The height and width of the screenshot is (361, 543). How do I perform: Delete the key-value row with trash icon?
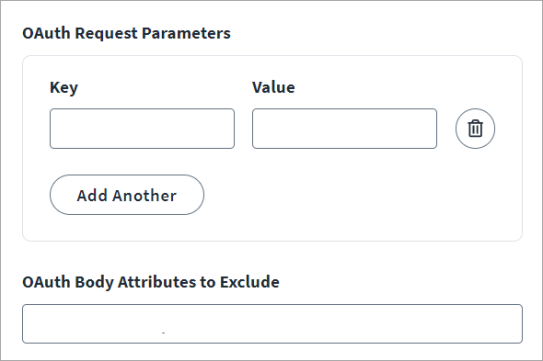[x=475, y=129]
